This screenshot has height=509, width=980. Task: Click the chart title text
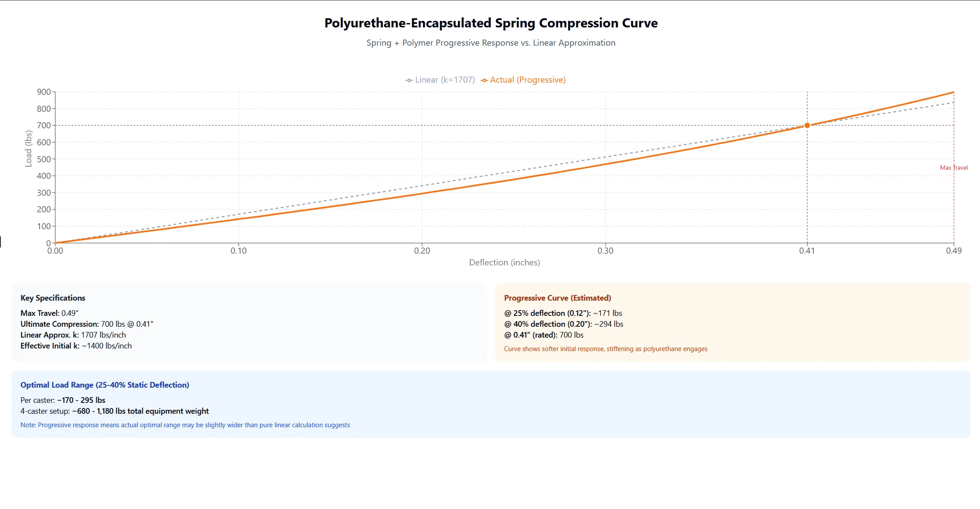[490, 23]
